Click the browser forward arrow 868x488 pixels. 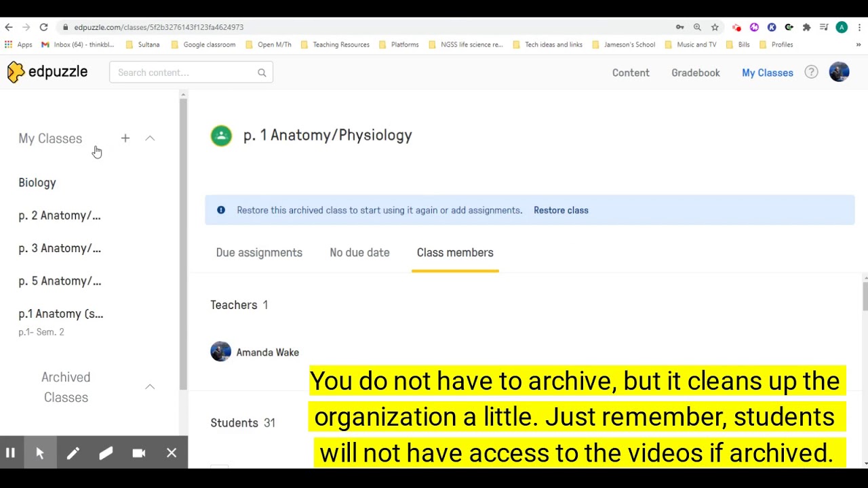[26, 27]
